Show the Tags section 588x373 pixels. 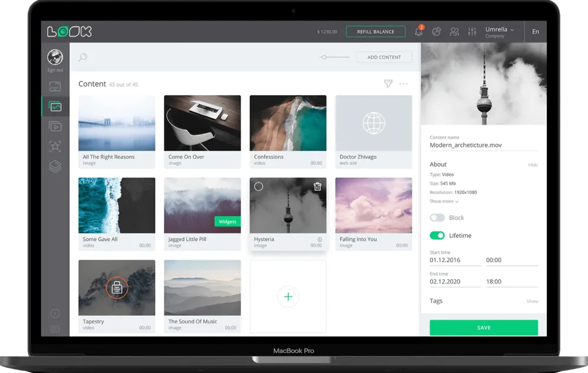[x=532, y=302]
